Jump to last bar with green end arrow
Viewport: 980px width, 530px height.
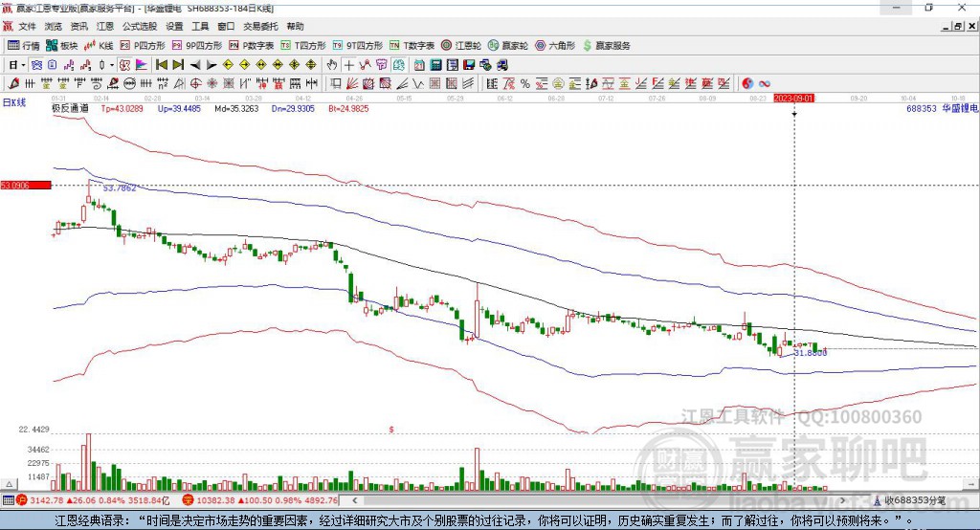(178, 65)
